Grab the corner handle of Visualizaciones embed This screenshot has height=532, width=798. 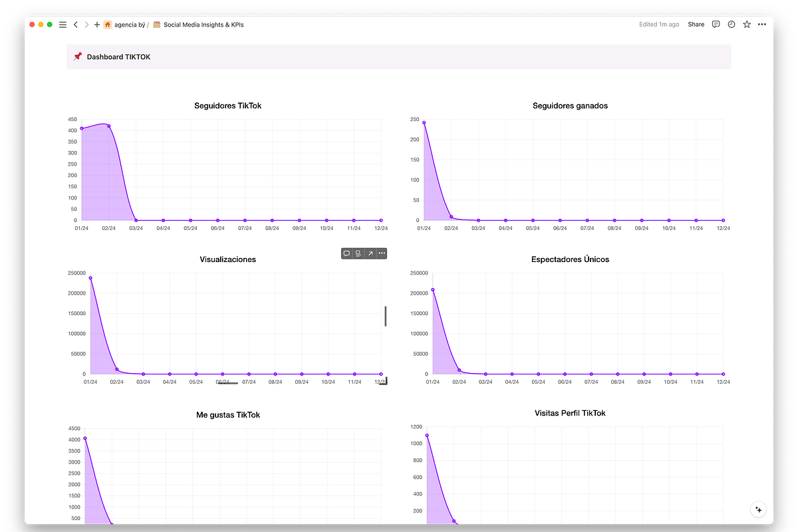click(384, 382)
